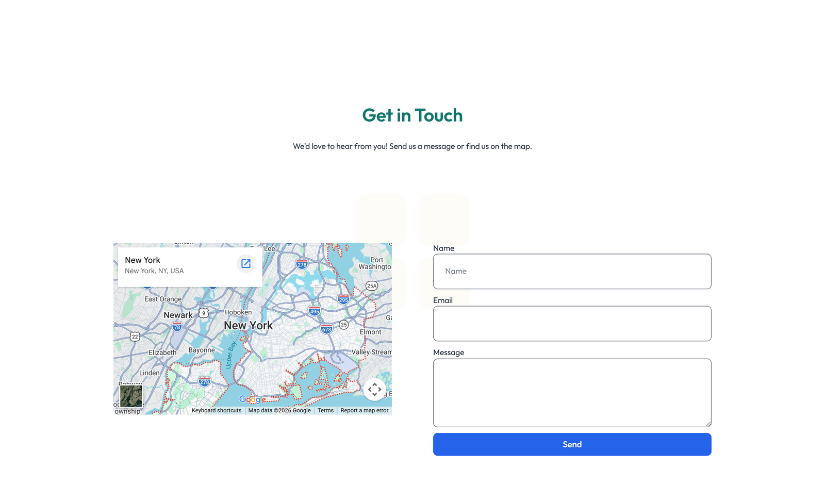Viewport: 825px width, 504px height.
Task: Click inside the Message text area
Action: pos(572,393)
